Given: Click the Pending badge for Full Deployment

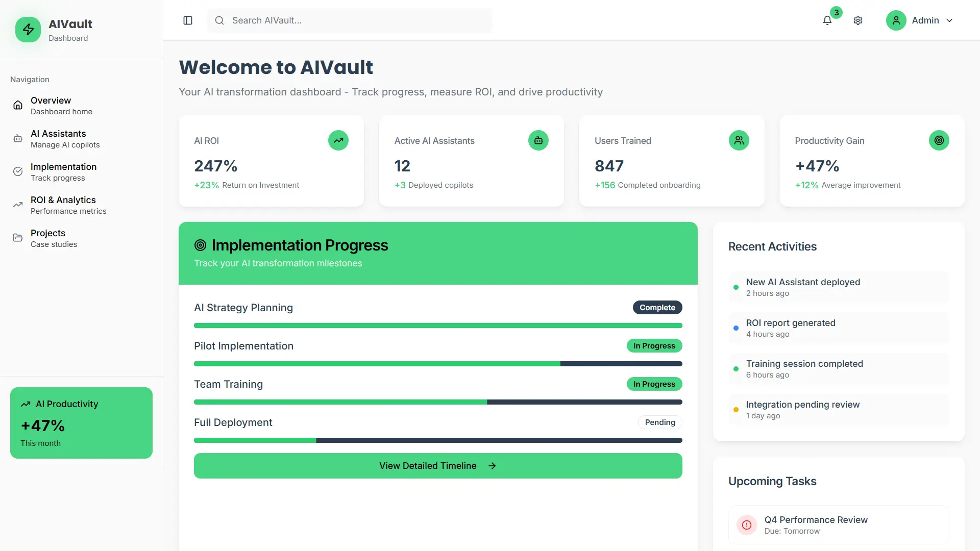Looking at the screenshot, I should [x=660, y=422].
